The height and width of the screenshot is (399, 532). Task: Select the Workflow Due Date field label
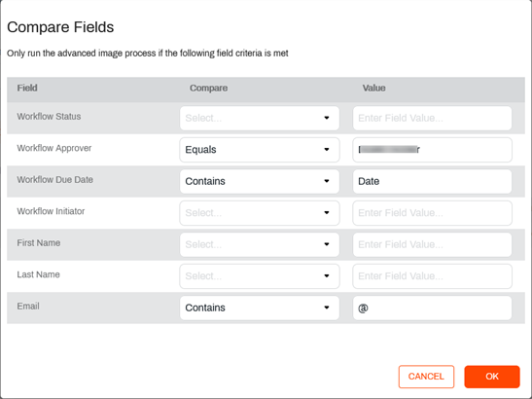pos(55,180)
